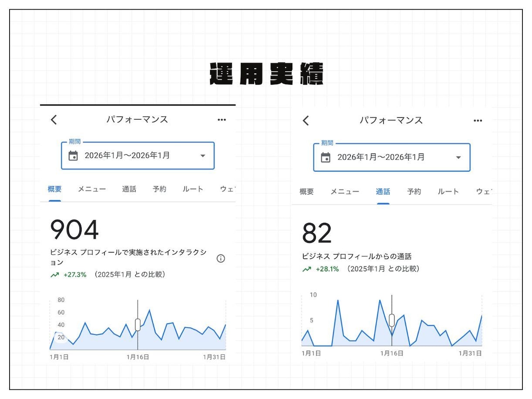Select 概要 tab in left panel
Screen dimensions: 532x399
pyautogui.click(x=55, y=189)
